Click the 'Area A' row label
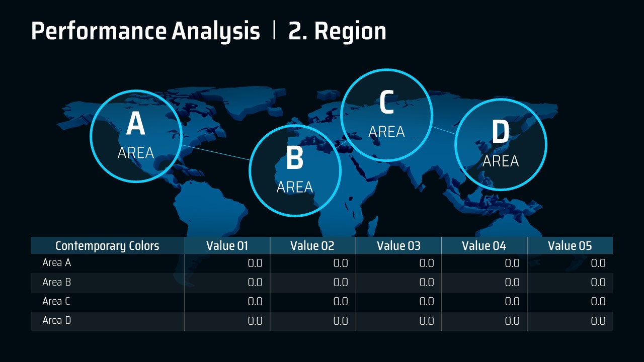The width and height of the screenshot is (644, 362). click(x=57, y=263)
